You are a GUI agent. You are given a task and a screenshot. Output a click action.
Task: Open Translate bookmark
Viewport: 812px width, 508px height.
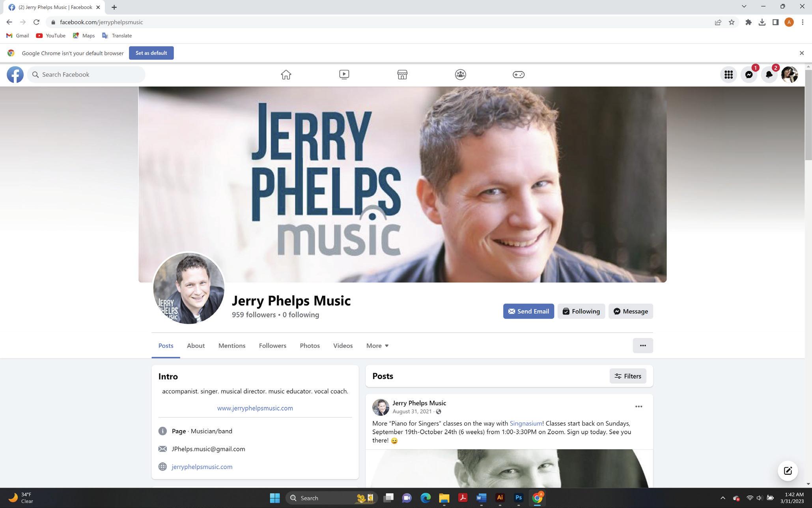pos(117,36)
